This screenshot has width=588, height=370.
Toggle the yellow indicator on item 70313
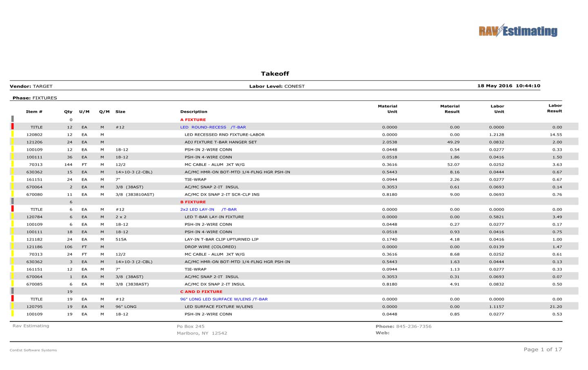tap(13, 164)
